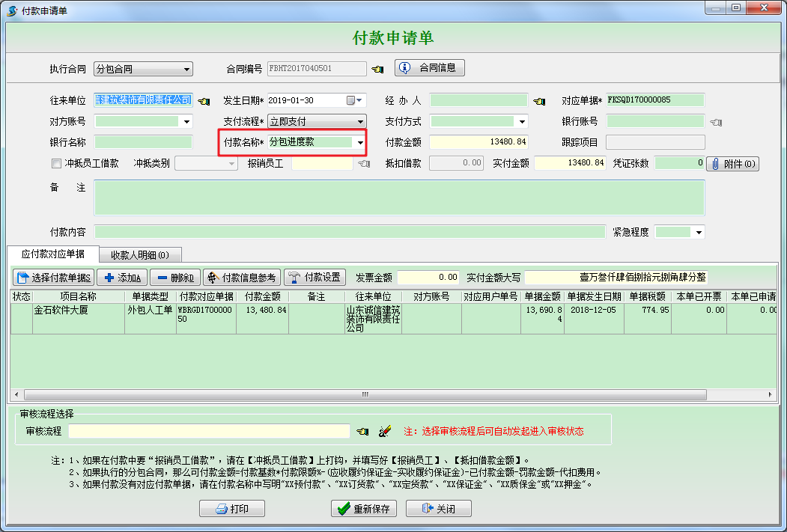787x532 pixels.
Task: Click the gray hand icon beside 银行账号
Action: (x=716, y=123)
